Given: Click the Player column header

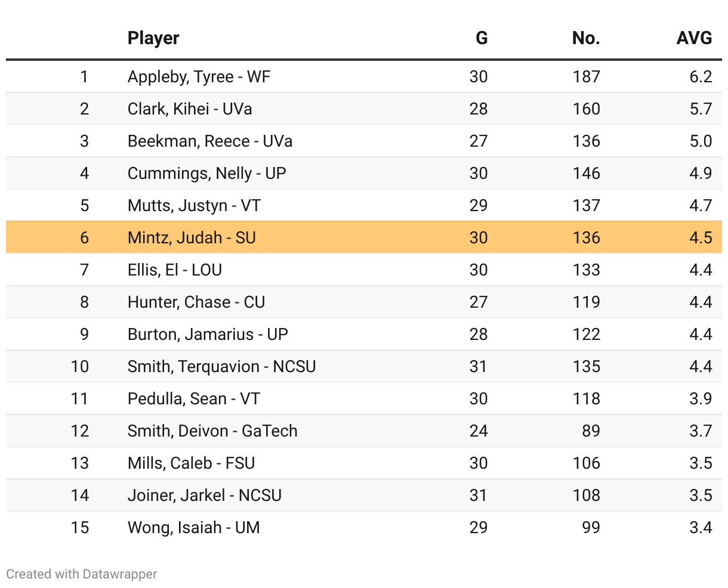Looking at the screenshot, I should (x=153, y=38).
